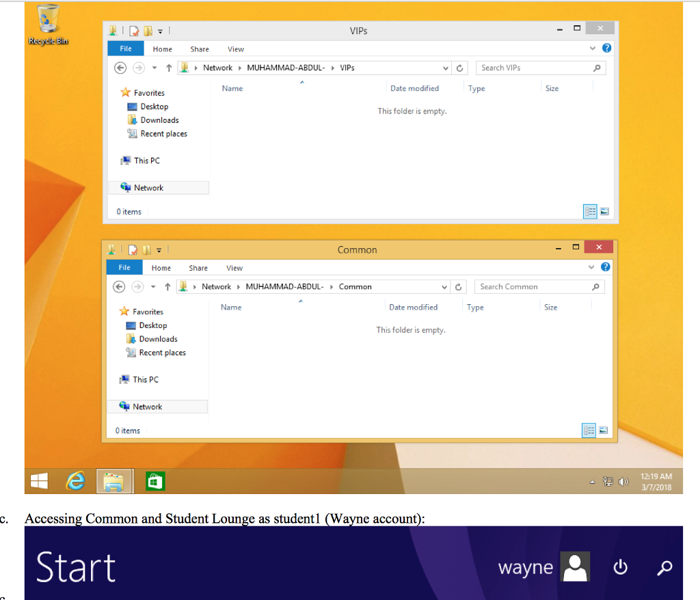
Task: Switch the VIPs window to thumbnail view
Action: click(x=605, y=212)
